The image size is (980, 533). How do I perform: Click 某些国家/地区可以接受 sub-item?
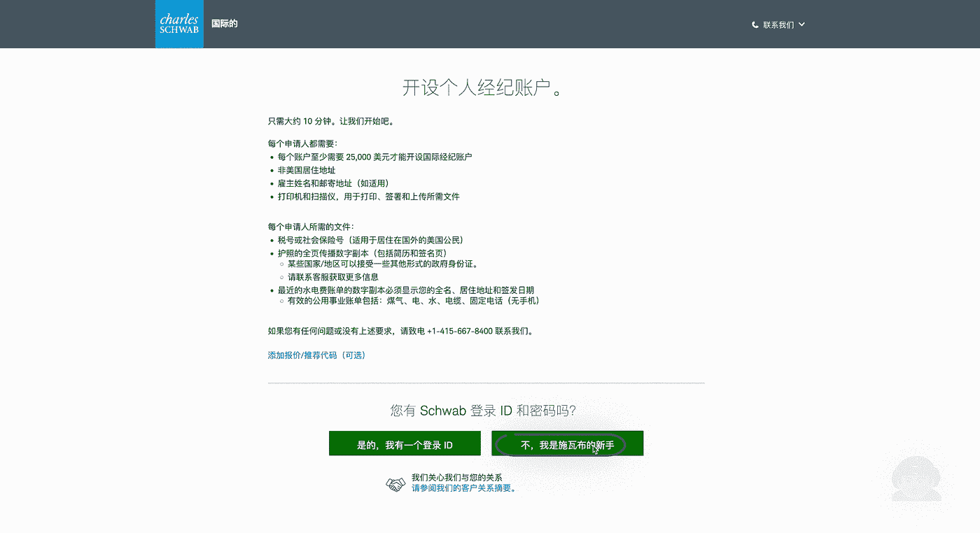pyautogui.click(x=383, y=264)
